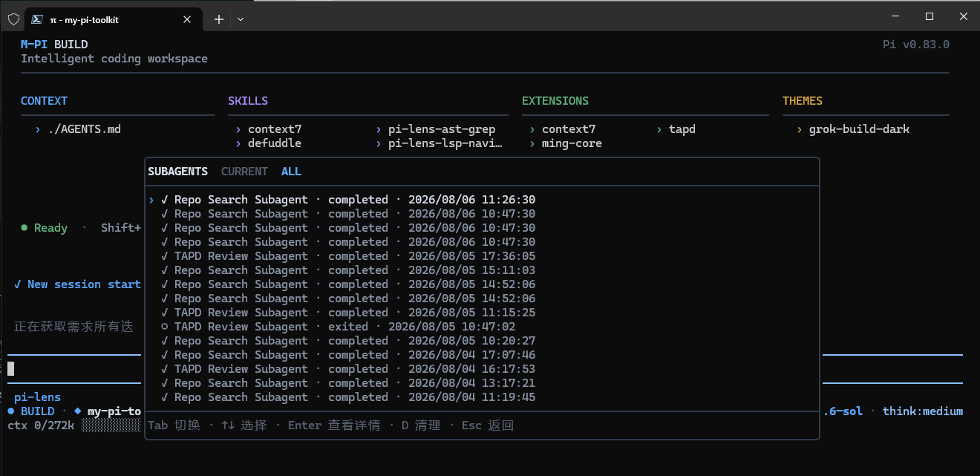Click the think:medium status entry
Screen dimensions: 980x476
[x=923, y=411]
